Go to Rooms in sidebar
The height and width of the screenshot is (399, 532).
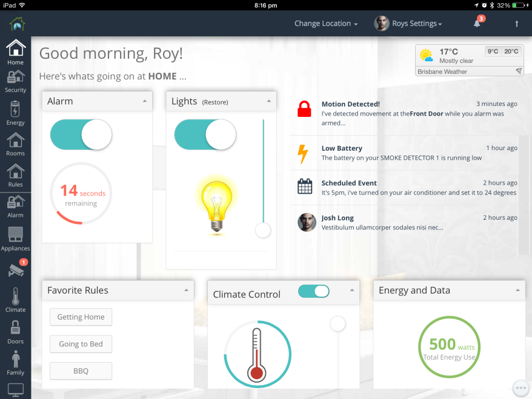[x=16, y=144]
